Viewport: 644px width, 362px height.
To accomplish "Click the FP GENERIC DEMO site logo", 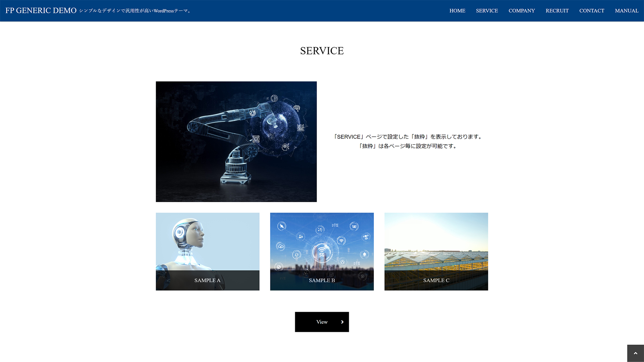I will pos(41,11).
